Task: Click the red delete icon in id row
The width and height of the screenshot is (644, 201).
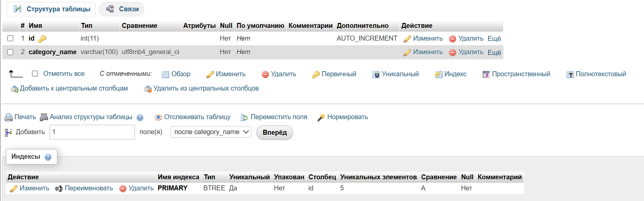Action: [452, 39]
